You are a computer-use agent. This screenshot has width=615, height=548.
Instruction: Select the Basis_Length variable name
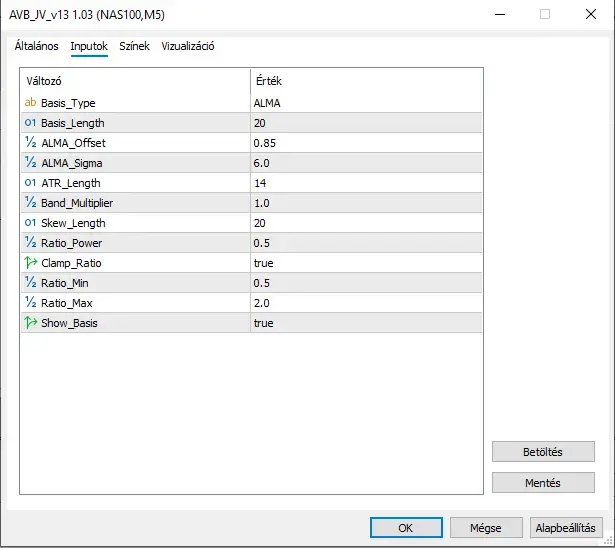pyautogui.click(x=73, y=123)
